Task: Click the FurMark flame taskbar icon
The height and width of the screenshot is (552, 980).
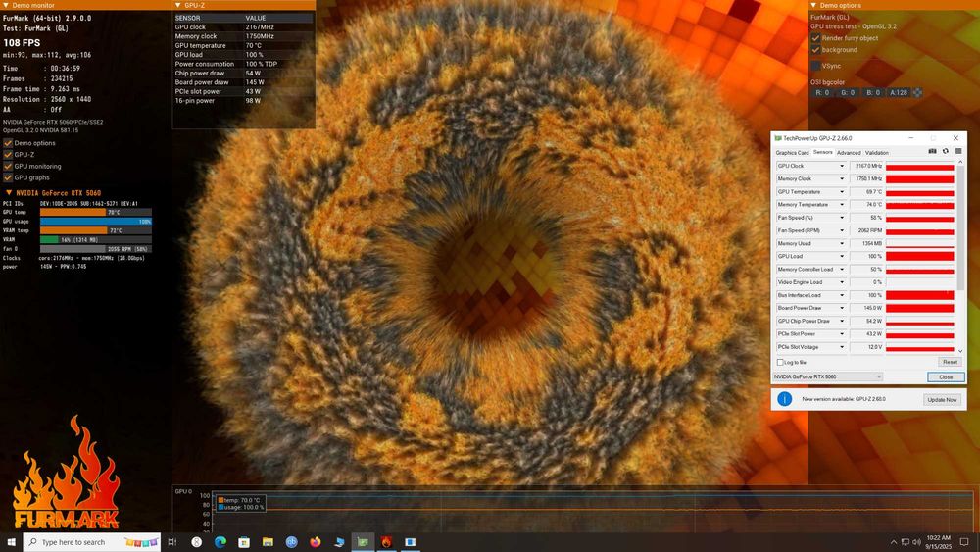Action: point(386,542)
